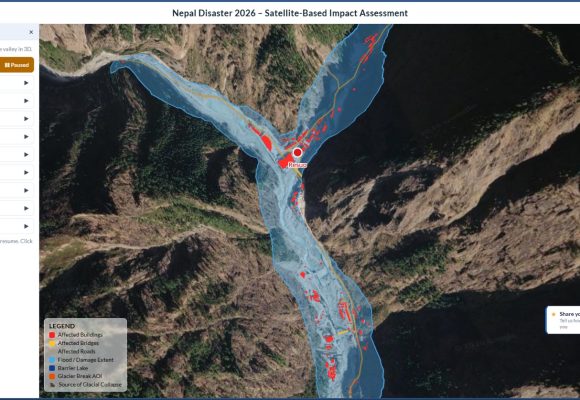Click the red Affected Buildings legend swatch
580x400 pixels.
[x=52, y=335]
